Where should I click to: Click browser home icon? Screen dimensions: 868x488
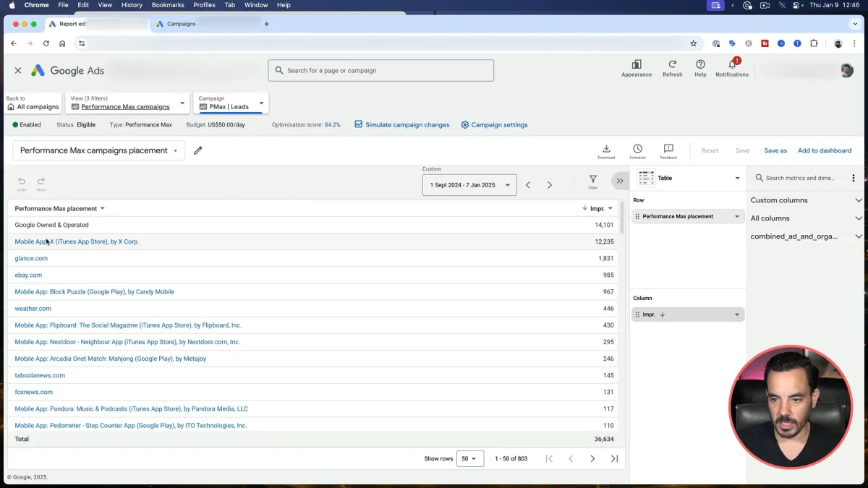click(62, 43)
